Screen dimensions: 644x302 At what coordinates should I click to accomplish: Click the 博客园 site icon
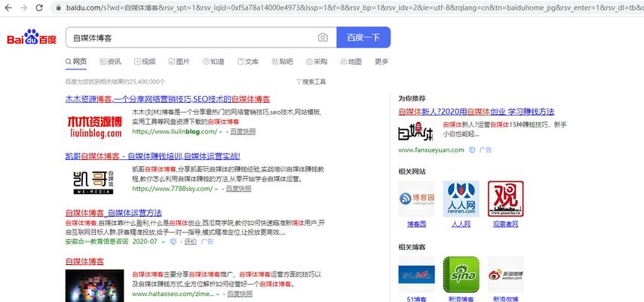click(416, 199)
